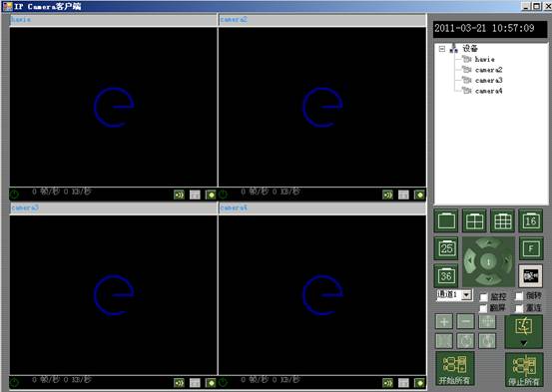552x392 pixels.
Task: Choose the 16-channel layout button
Action: click(x=530, y=221)
